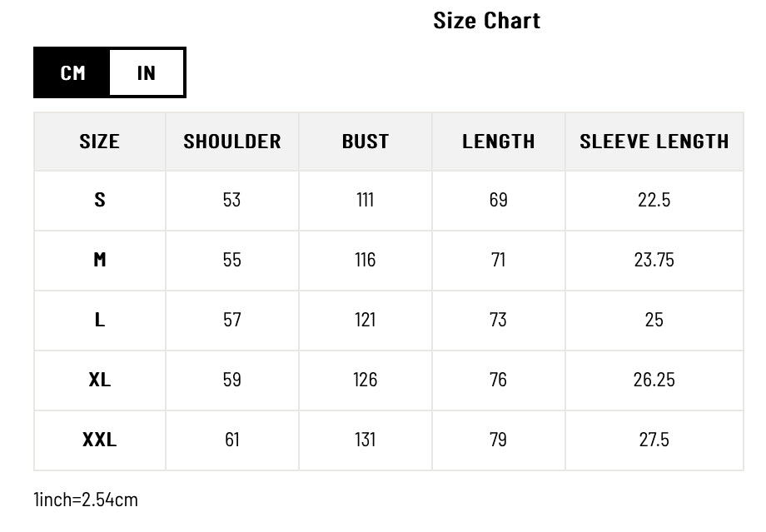The height and width of the screenshot is (532, 766).
Task: Click sleeve length value 22.5
Action: tap(654, 200)
